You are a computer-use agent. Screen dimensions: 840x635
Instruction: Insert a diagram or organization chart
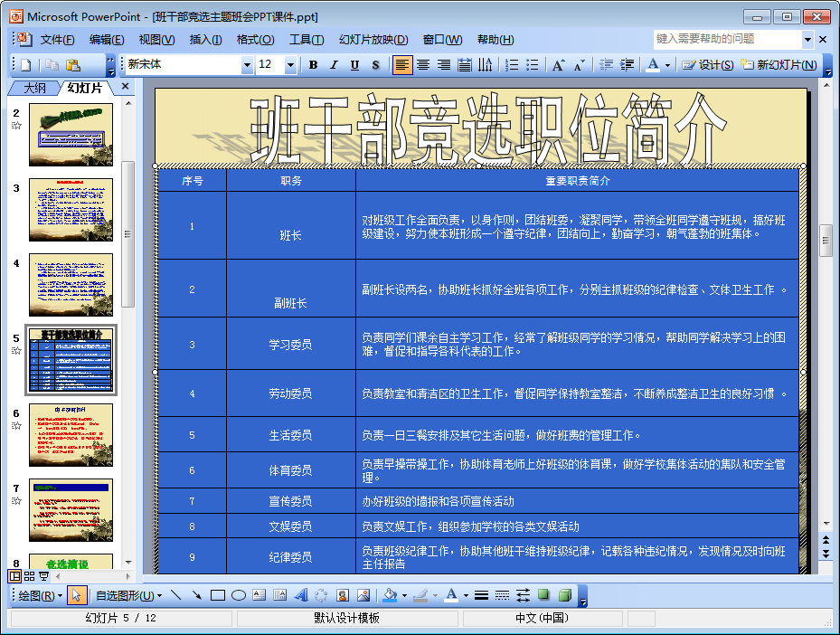(x=321, y=595)
